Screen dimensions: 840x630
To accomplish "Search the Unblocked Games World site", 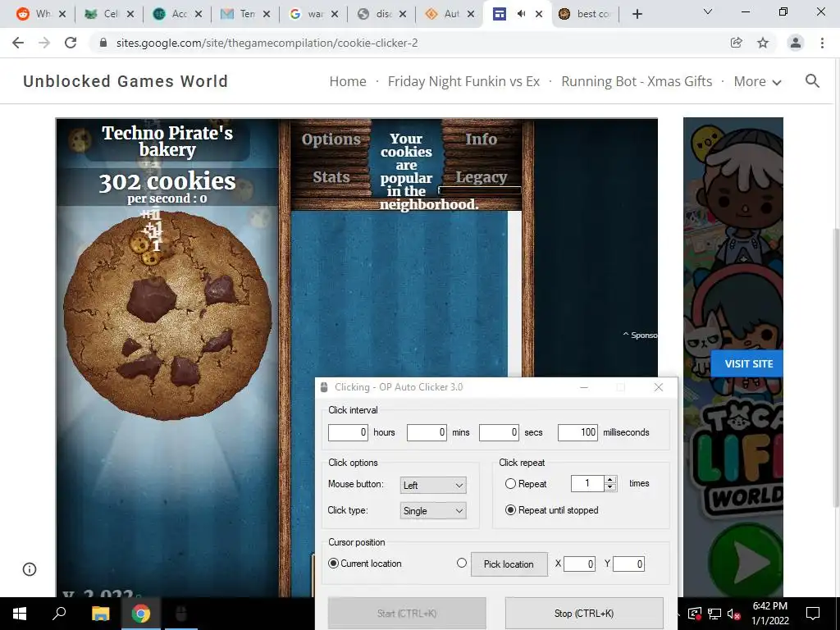I will [x=812, y=81].
